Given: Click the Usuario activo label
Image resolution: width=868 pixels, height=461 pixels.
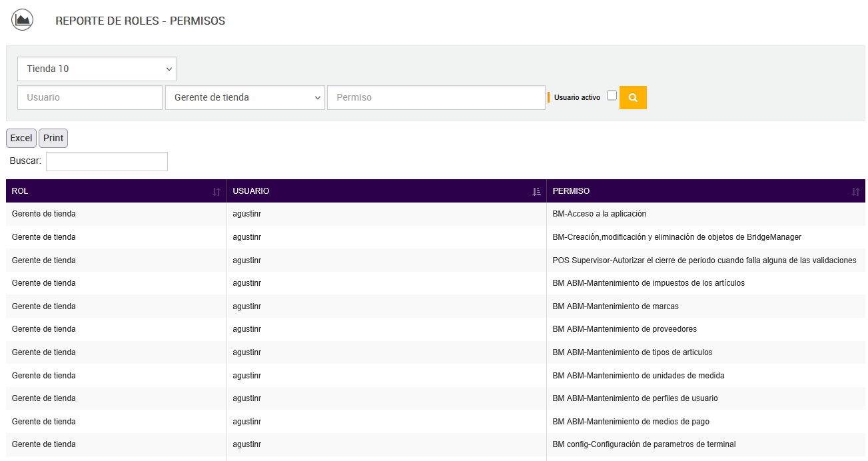Looking at the screenshot, I should coord(577,97).
